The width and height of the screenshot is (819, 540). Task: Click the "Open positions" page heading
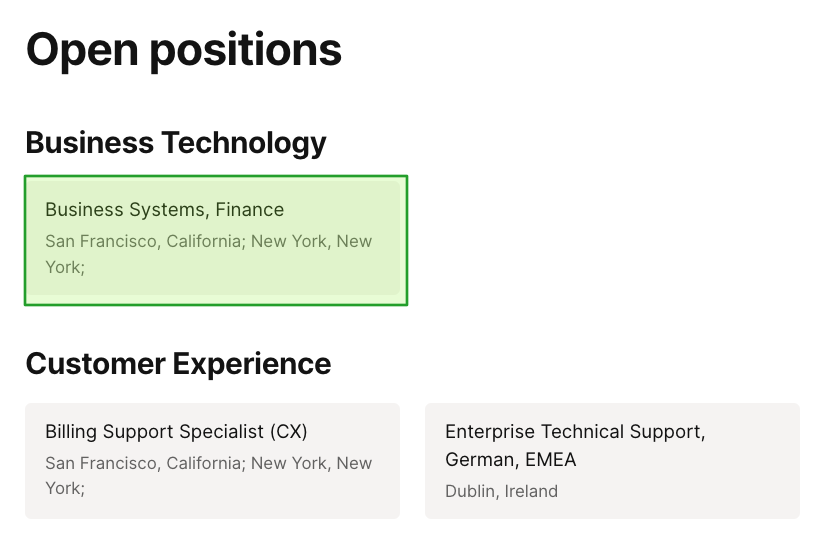click(x=184, y=49)
